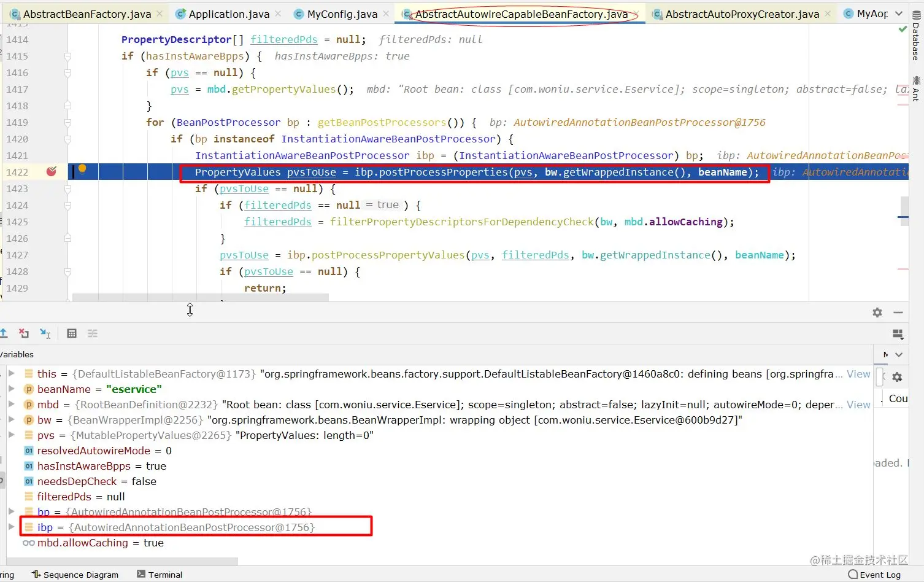Open the Sequence Diagram tool window
924x582 pixels.
[75, 575]
